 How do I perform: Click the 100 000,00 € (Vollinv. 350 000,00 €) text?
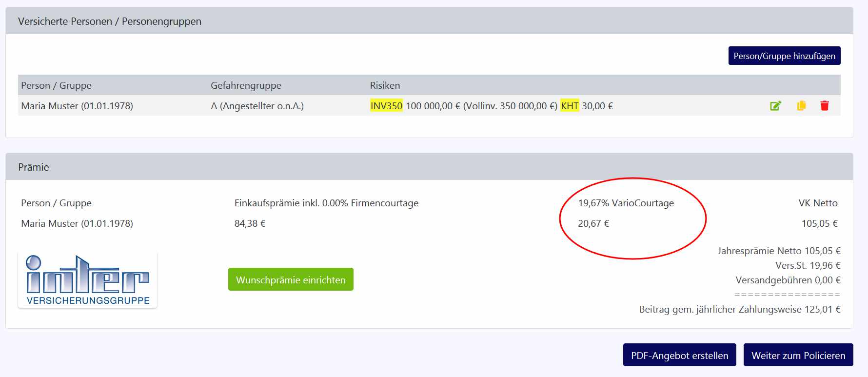coord(481,106)
